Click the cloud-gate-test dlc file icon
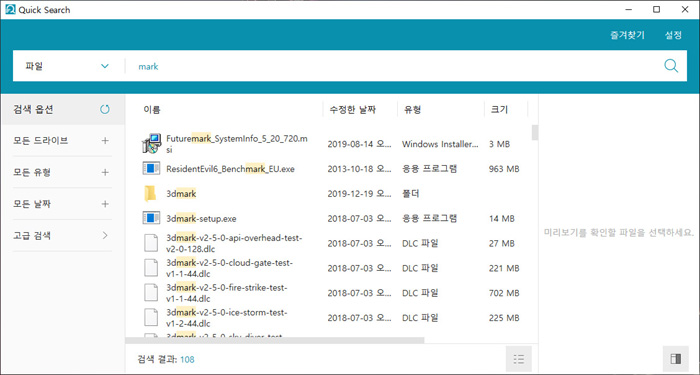This screenshot has width=700, height=375. click(151, 268)
